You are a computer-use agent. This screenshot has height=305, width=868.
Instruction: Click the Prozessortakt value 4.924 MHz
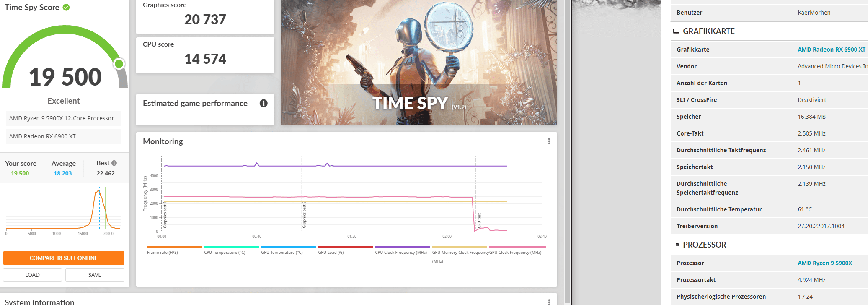[x=811, y=280]
